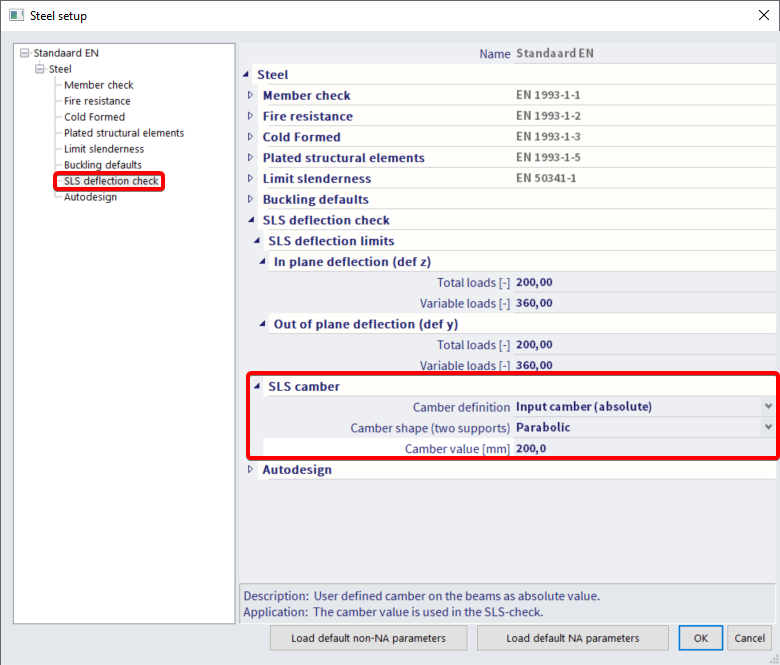Image resolution: width=780 pixels, height=665 pixels.
Task: Cancel the Steel setup dialog
Action: pos(749,638)
